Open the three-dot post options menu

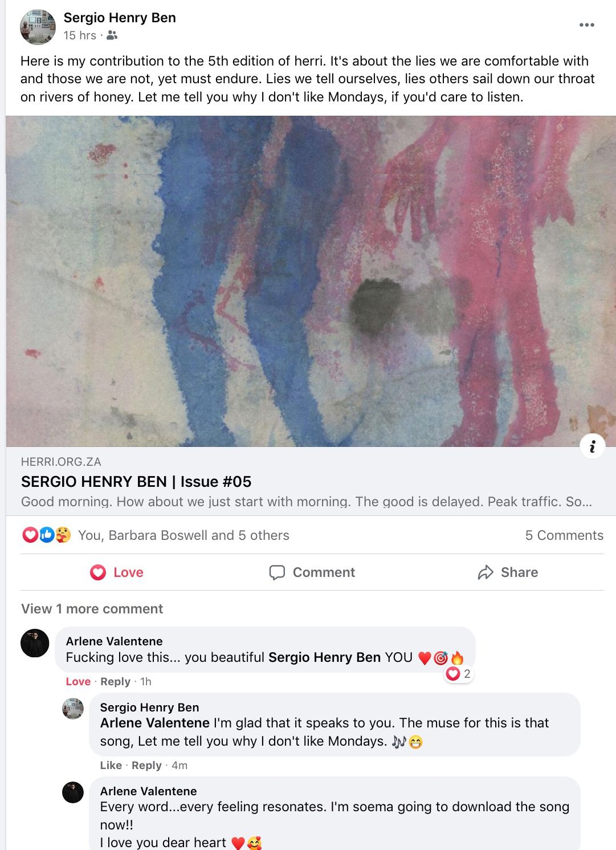(x=586, y=25)
